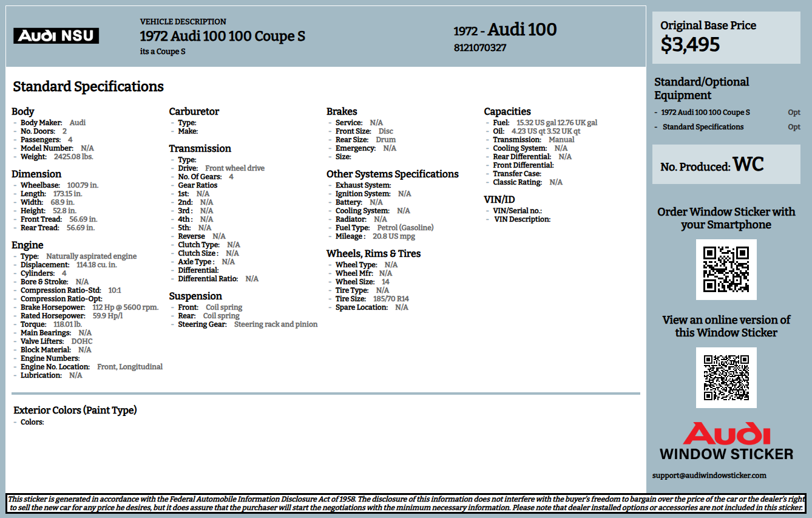
Task: Select 1972 Audi 100 100 Coupe S equipment row
Action: (727, 112)
